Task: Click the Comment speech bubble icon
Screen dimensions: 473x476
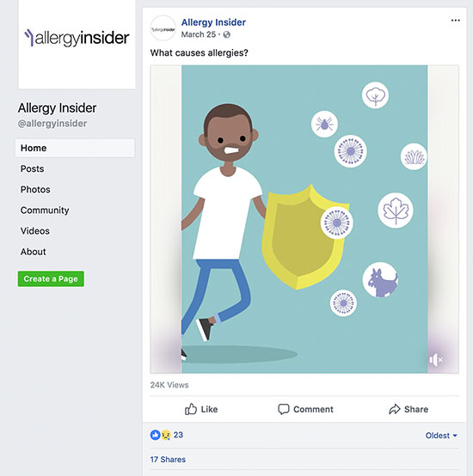Action: tap(284, 409)
